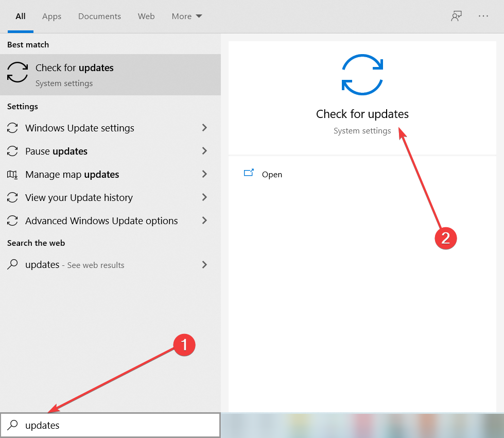Click the Advanced Windows Update options refresh icon
Viewport: 504px width, 438px height.
point(12,221)
